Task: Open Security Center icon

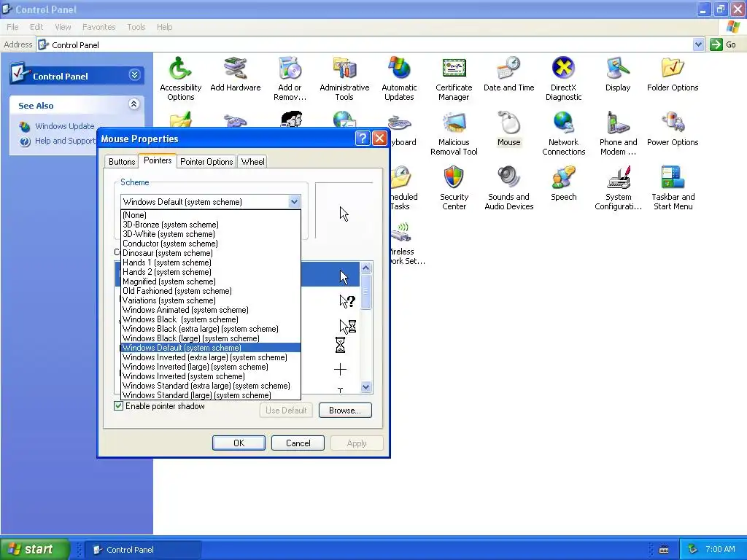Action: 454,188
